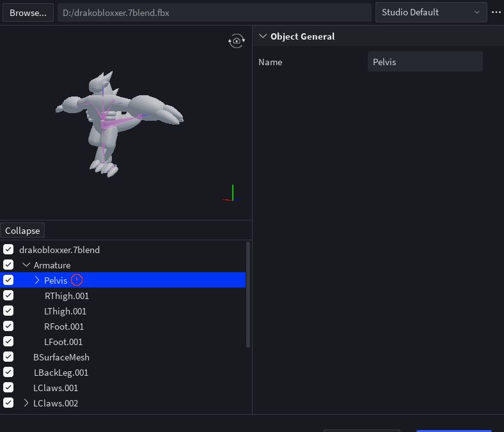Click the Browse... button

28,13
